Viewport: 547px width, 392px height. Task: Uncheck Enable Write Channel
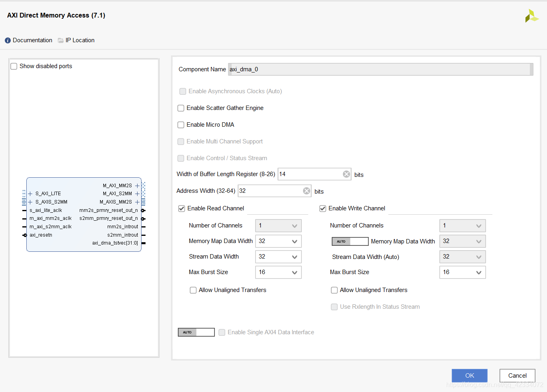323,208
